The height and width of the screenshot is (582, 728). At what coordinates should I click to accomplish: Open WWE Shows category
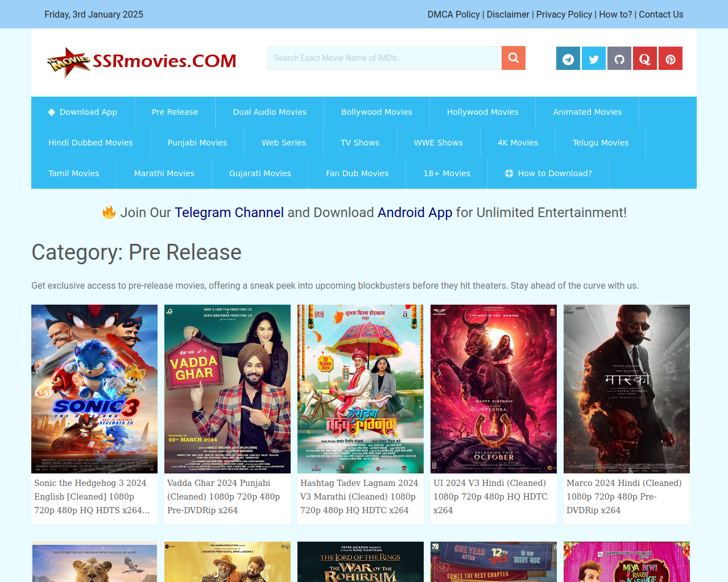pyautogui.click(x=439, y=143)
